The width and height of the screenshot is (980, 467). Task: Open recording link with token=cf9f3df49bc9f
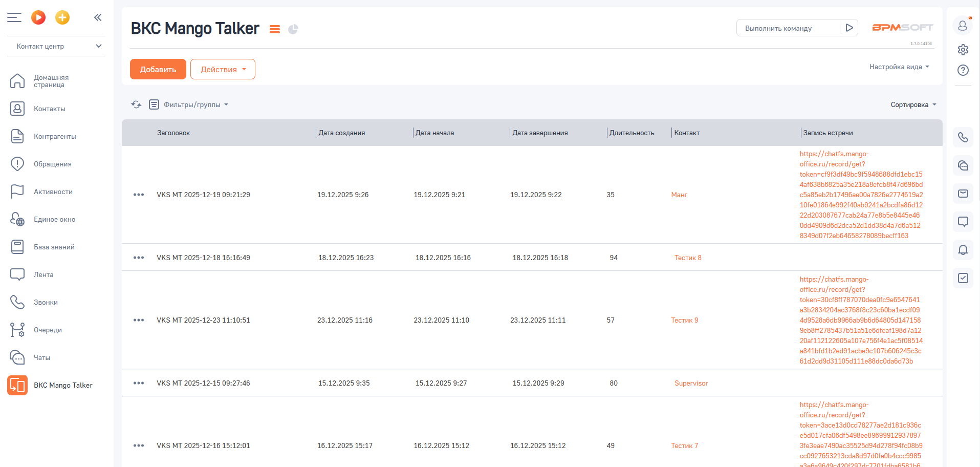click(x=861, y=195)
